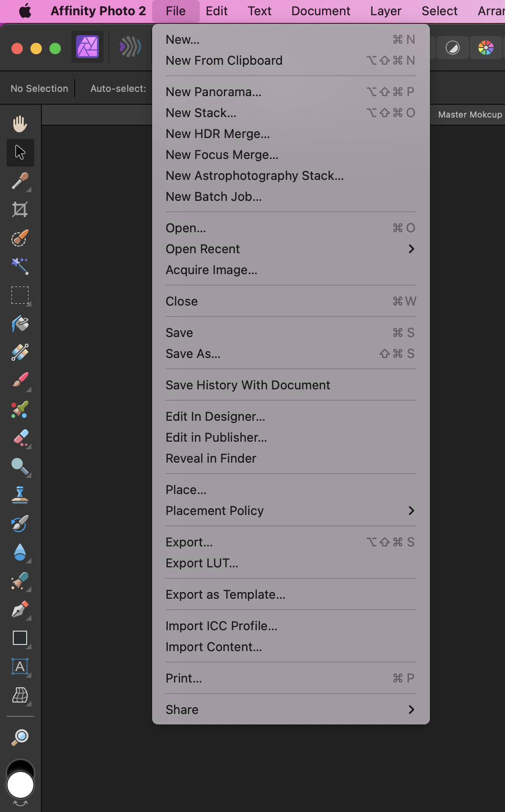Activate the Pen tool
This screenshot has width=505, height=812.
point(20,609)
